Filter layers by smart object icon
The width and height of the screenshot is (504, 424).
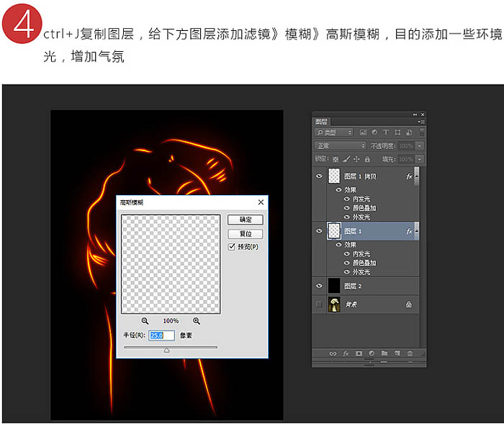[x=409, y=132]
